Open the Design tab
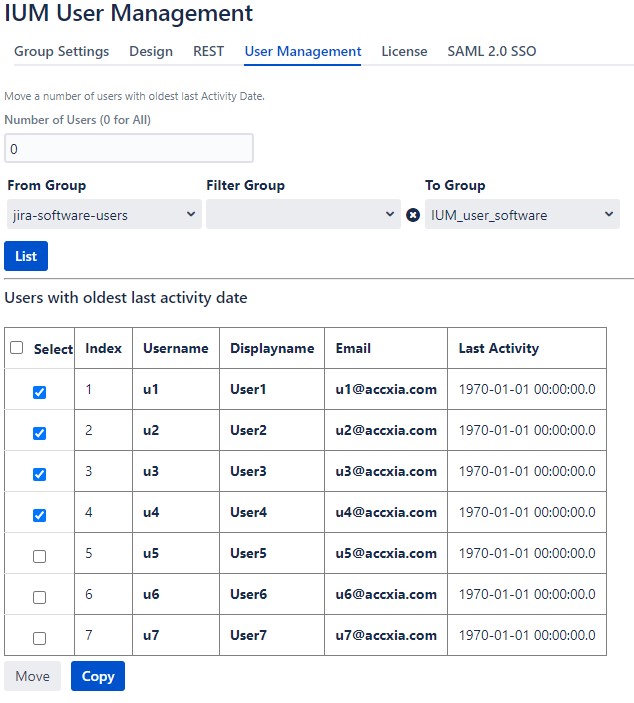The height and width of the screenshot is (703, 634). pos(151,51)
